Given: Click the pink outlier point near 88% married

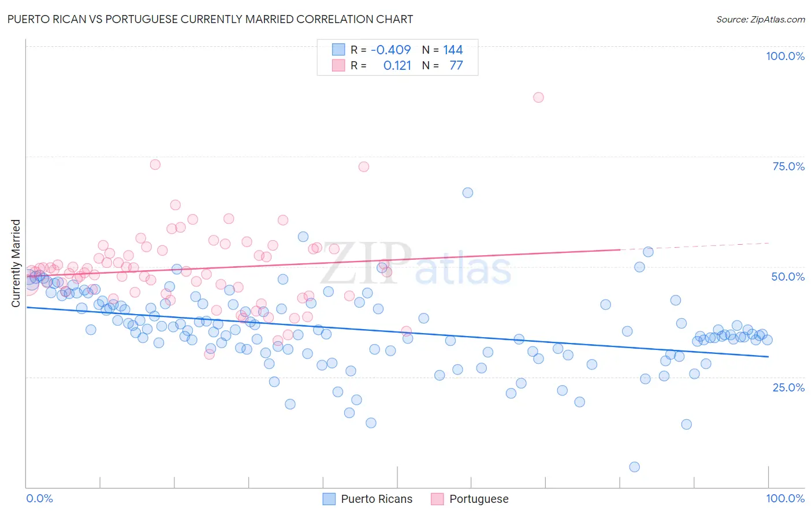Looking at the screenshot, I should pos(538,97).
